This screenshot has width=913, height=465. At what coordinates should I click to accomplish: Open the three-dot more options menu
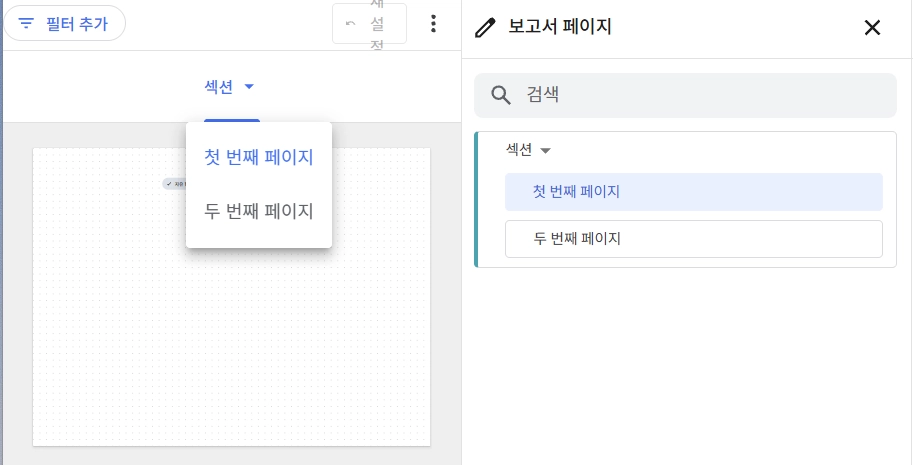[x=433, y=23]
